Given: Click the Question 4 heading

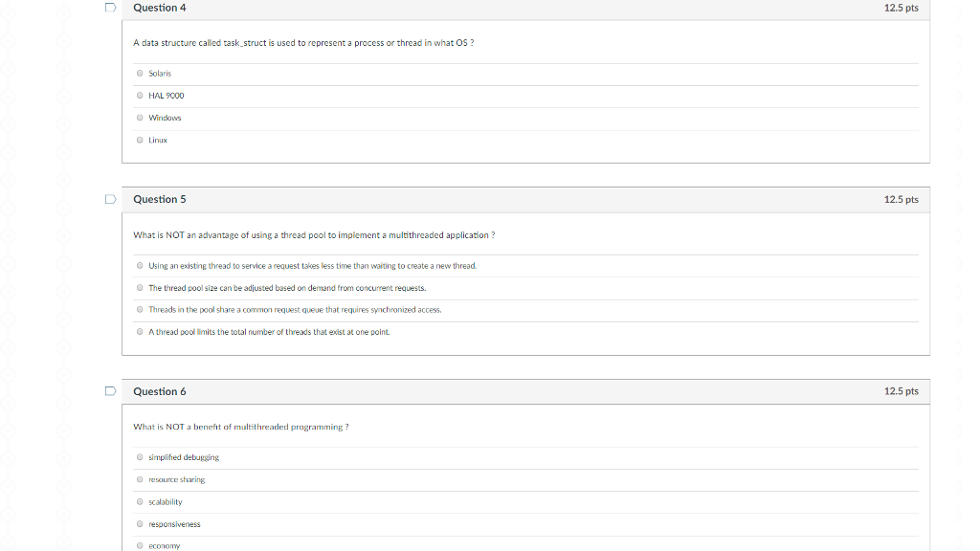Looking at the screenshot, I should click(x=160, y=8).
